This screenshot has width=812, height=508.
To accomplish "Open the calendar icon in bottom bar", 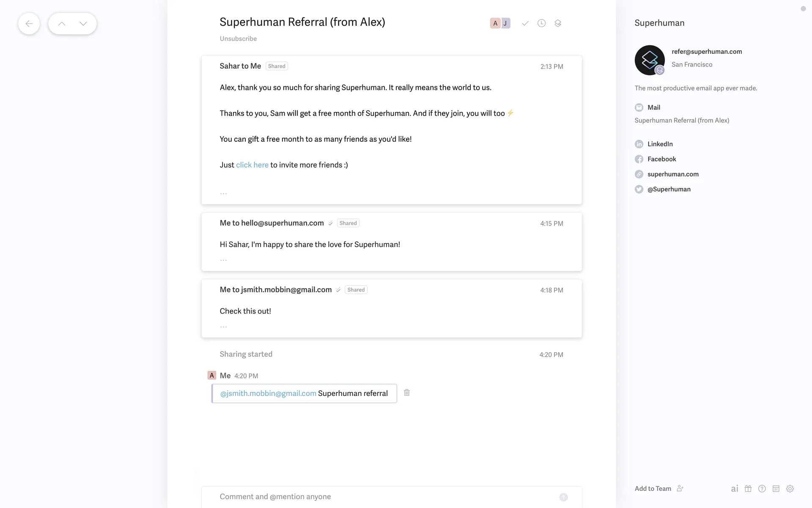I will [776, 489].
